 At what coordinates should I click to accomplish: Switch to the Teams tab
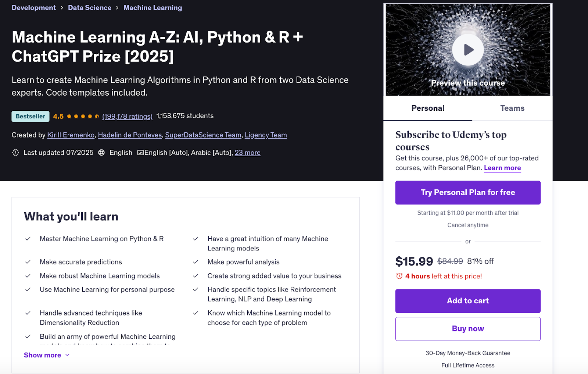pos(512,108)
